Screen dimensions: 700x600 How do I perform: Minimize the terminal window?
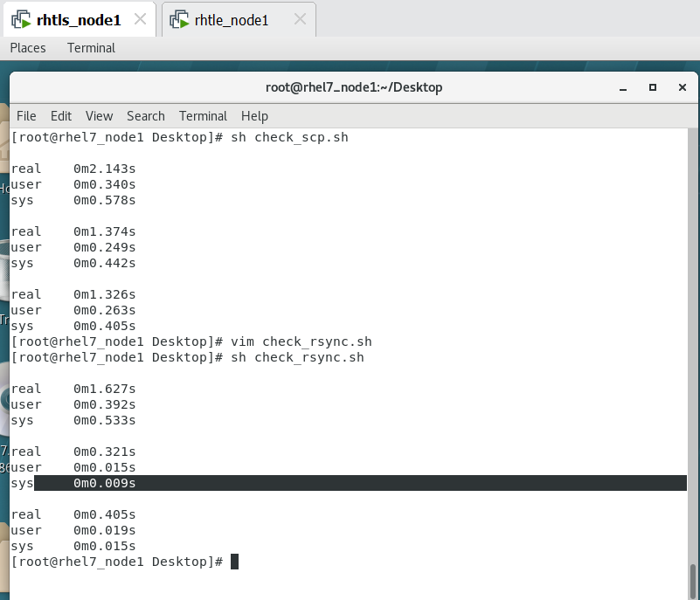(623, 88)
